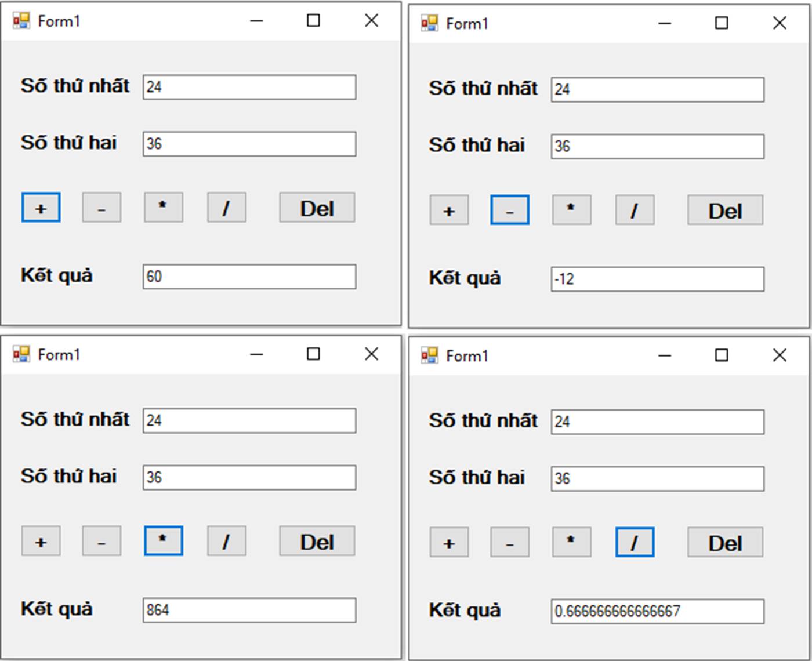Click the Kết quả field showing 864
812x661 pixels.
pyautogui.click(x=249, y=609)
